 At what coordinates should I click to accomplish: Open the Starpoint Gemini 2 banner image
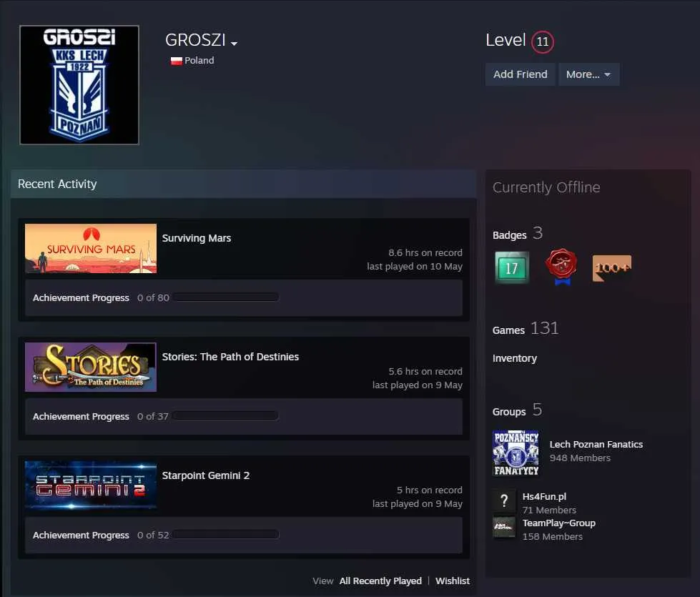[91, 485]
